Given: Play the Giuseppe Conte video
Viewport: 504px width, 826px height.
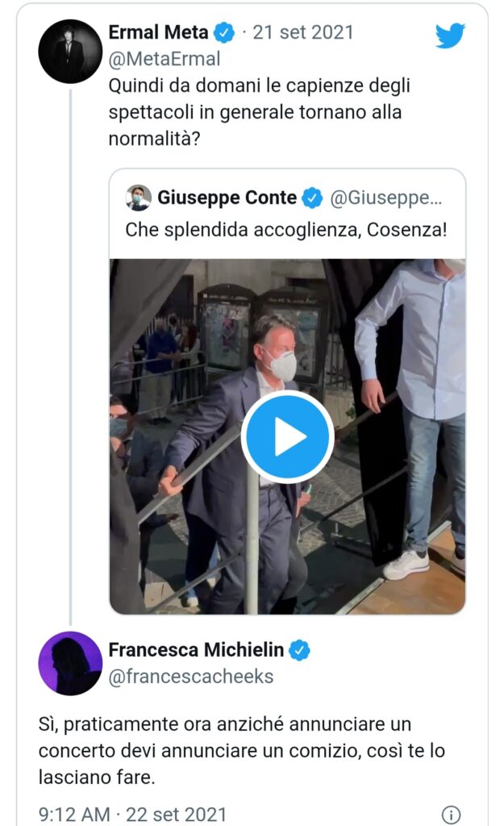Looking at the screenshot, I should coord(287,436).
